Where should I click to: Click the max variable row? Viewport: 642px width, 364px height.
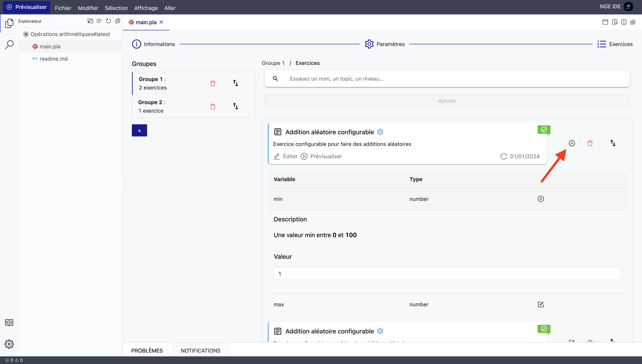click(x=447, y=305)
